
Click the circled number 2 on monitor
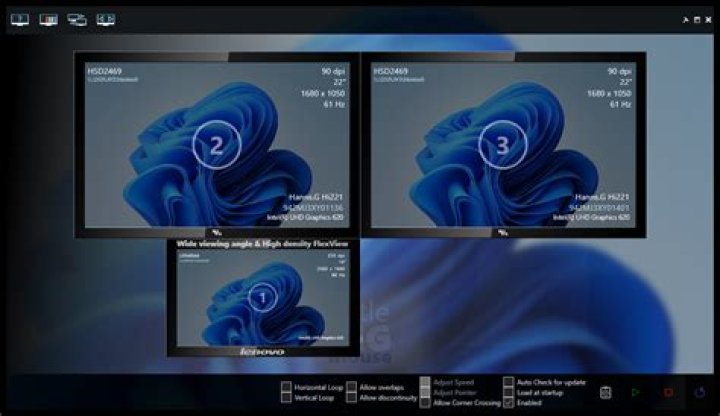point(217,145)
